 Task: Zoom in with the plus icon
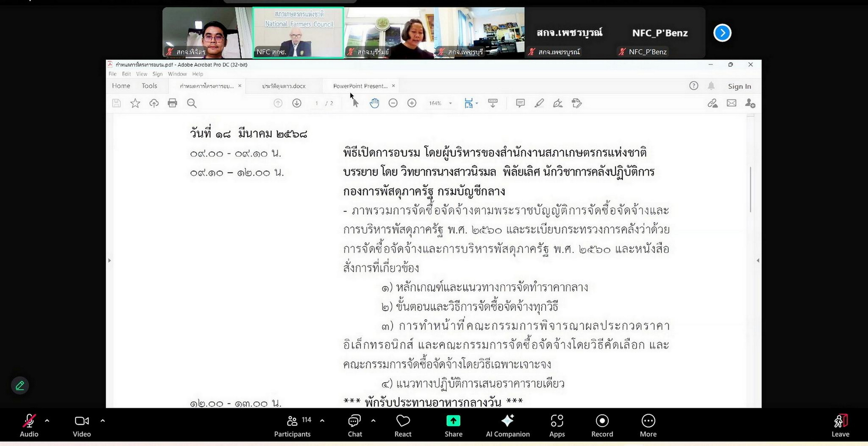[x=412, y=103]
